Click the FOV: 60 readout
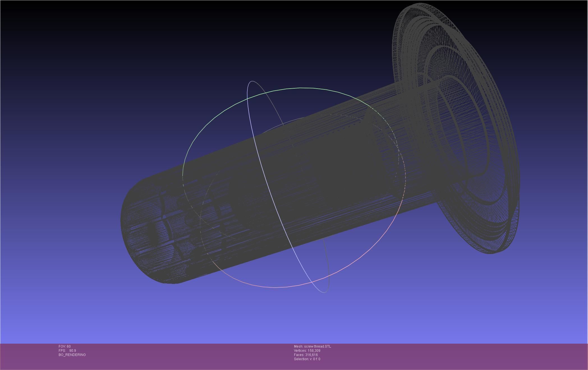Viewport: 588px width, 370px height. tap(65, 346)
